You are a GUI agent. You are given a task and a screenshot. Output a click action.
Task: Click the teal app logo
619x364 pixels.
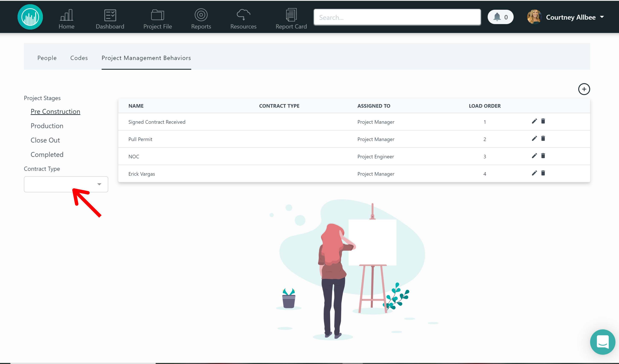(30, 17)
